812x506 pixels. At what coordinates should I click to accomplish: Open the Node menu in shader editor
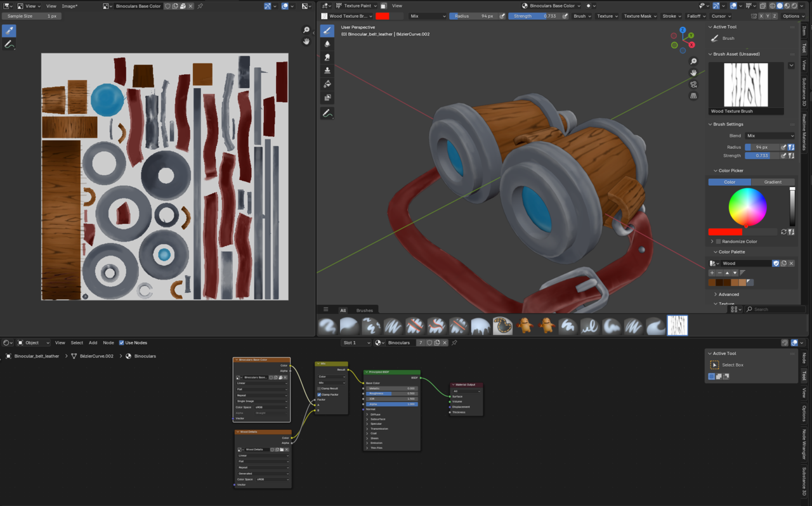point(108,343)
